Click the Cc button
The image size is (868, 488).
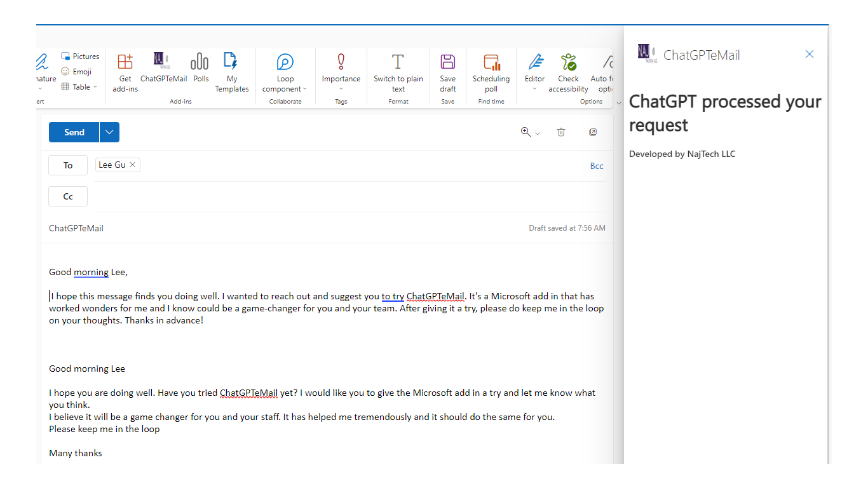(68, 196)
